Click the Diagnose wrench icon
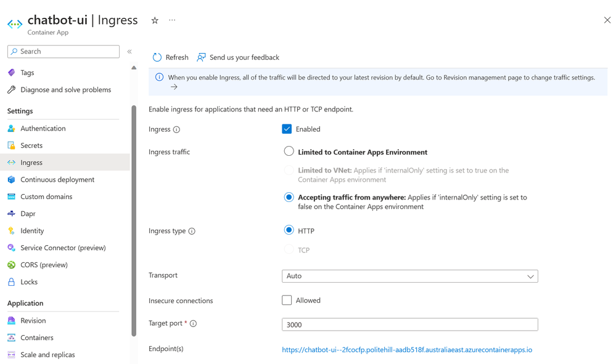Screen dimensions: 616x364 tap(11, 90)
